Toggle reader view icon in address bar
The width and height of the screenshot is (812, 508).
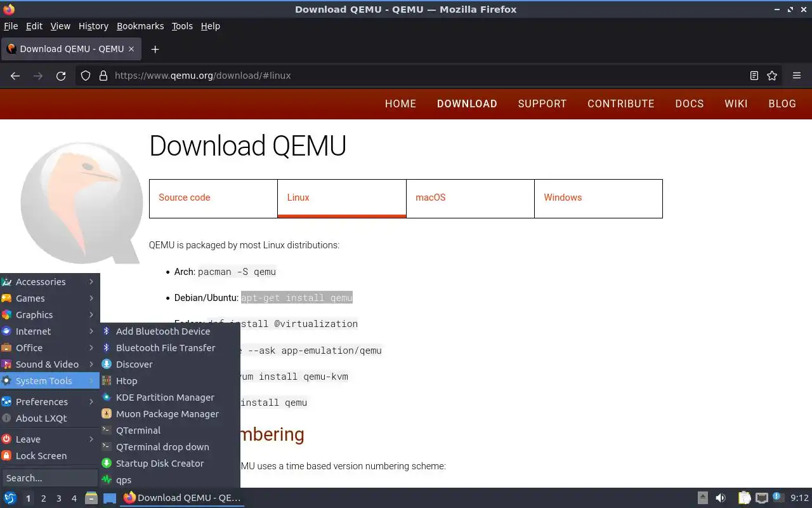(754, 76)
